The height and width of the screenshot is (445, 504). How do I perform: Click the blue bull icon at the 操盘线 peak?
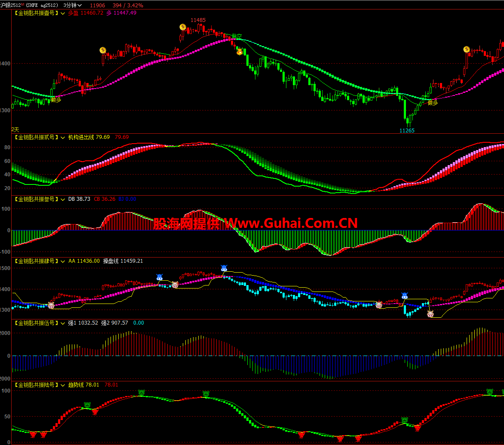224,268
